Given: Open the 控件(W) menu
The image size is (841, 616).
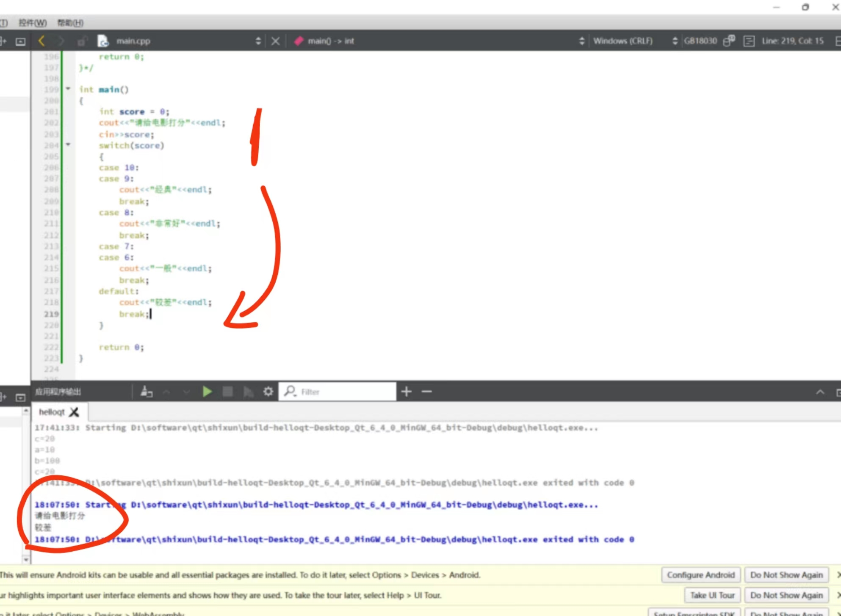Looking at the screenshot, I should point(33,23).
